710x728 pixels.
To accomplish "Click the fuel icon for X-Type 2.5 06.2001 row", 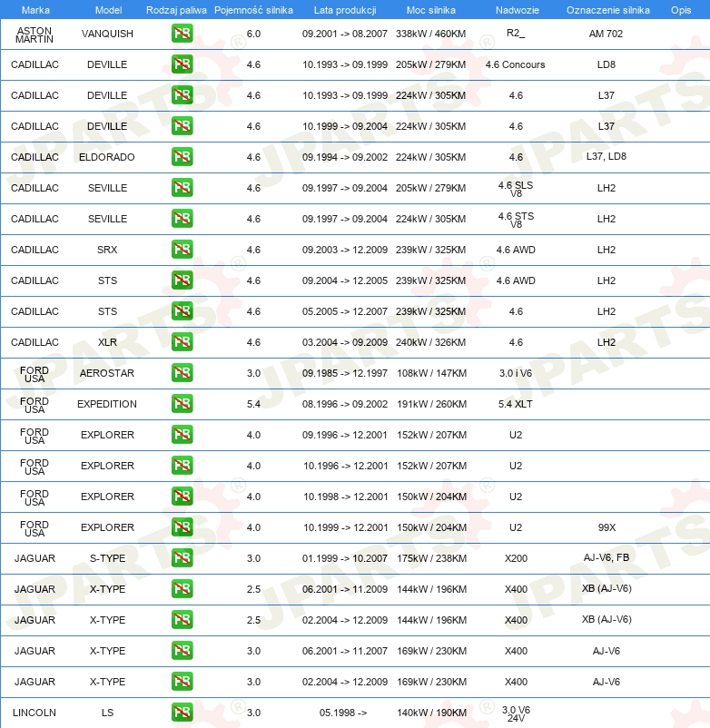I will click(182, 589).
